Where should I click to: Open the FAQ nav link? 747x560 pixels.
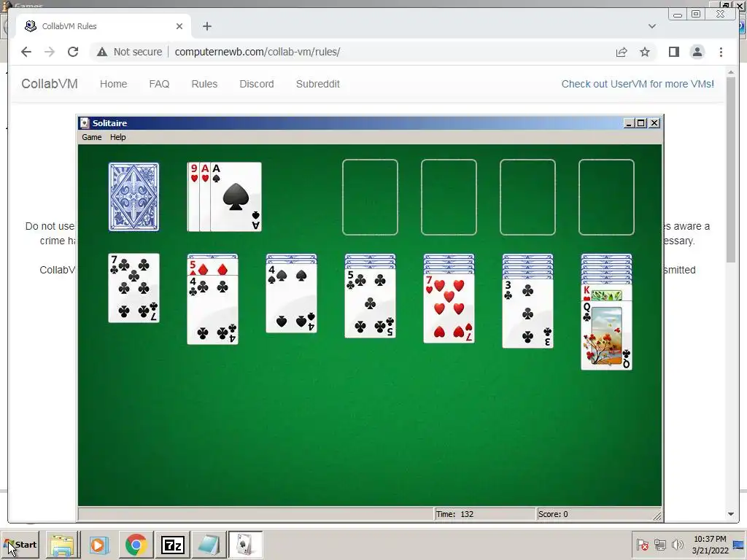[159, 84]
